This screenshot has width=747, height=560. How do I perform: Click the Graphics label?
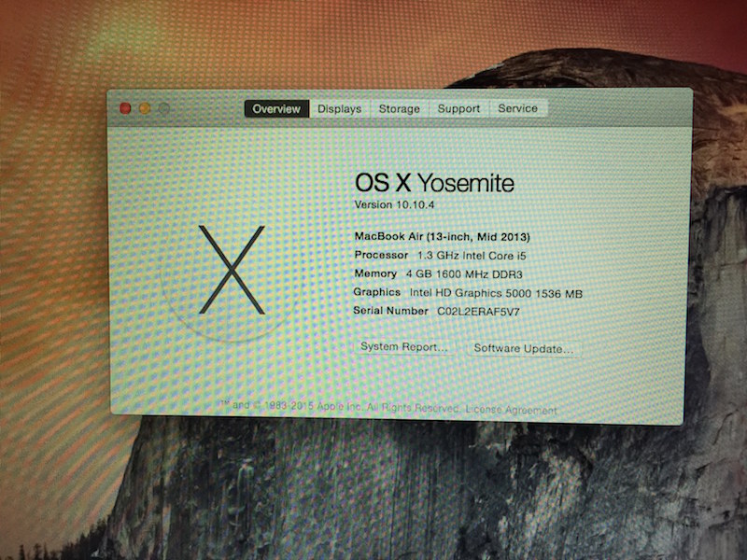pyautogui.click(x=377, y=292)
